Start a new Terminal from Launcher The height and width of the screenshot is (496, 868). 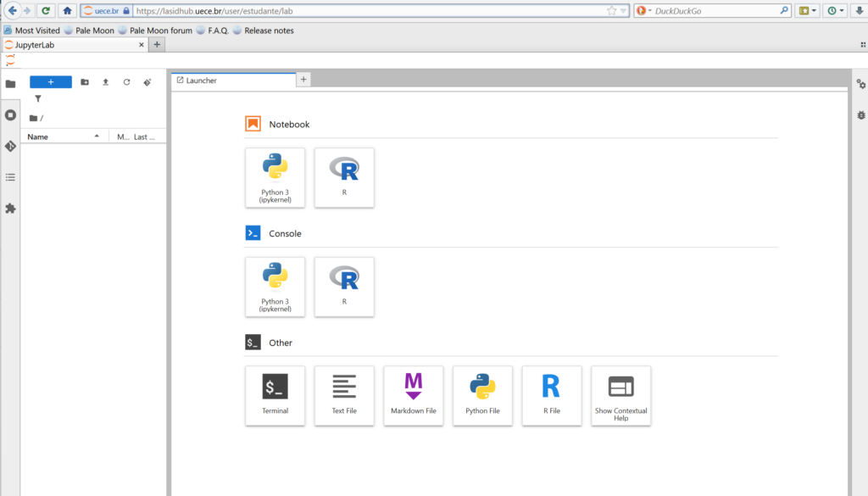click(275, 396)
